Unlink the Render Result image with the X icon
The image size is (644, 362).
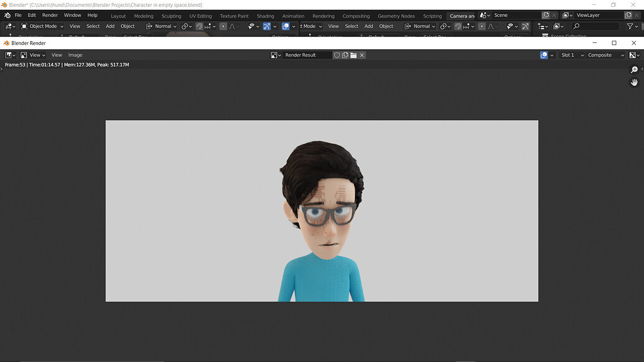[x=362, y=55]
